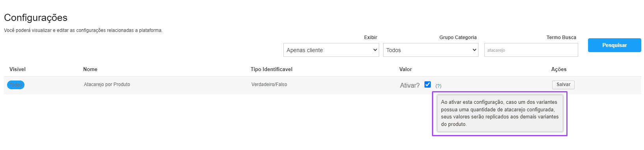Click the Tipo Identificavel column header
644x150 pixels.
272,69
